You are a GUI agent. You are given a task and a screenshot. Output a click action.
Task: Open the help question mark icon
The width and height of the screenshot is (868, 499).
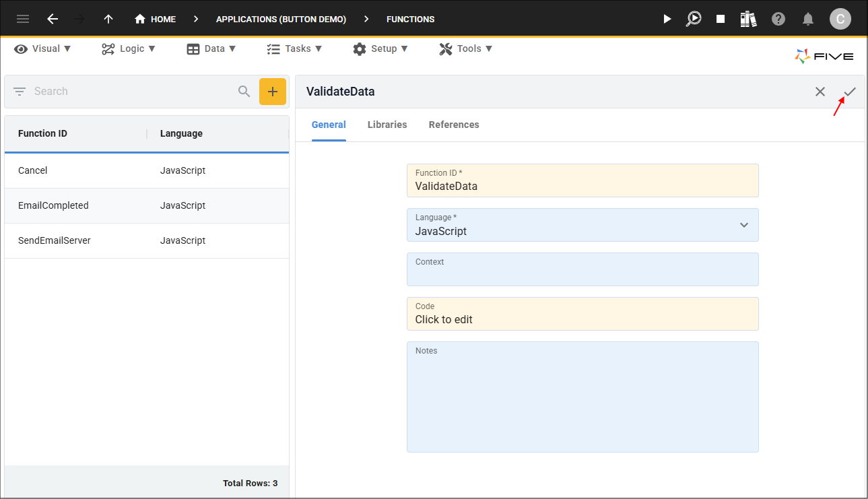[778, 19]
